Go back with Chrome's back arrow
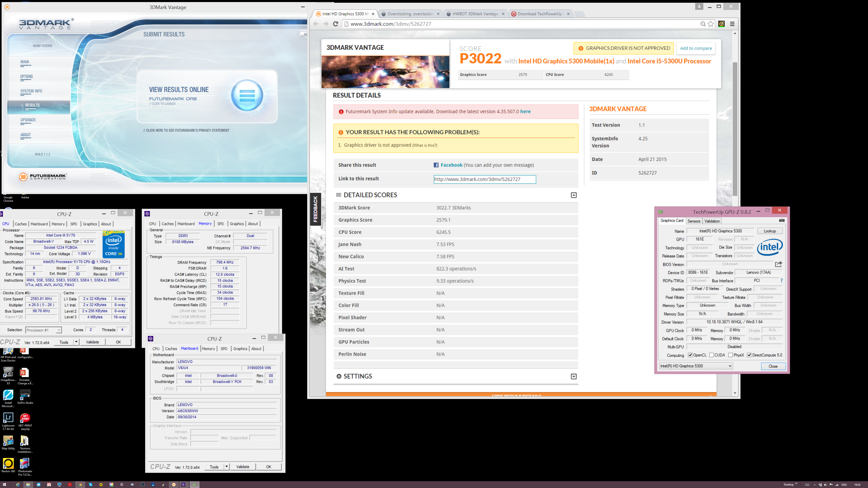This screenshot has height=488, width=868. tap(316, 24)
